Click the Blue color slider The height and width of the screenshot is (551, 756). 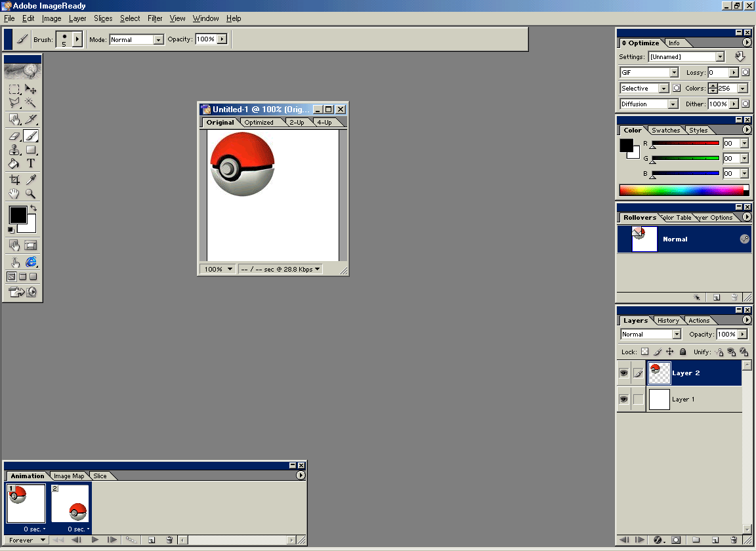[685, 173]
